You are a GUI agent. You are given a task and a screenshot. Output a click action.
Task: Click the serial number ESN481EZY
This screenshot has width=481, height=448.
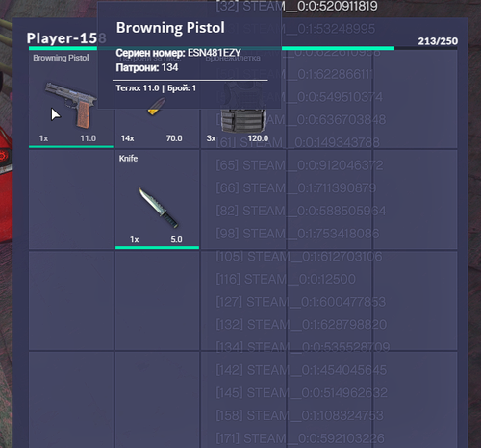[215, 53]
